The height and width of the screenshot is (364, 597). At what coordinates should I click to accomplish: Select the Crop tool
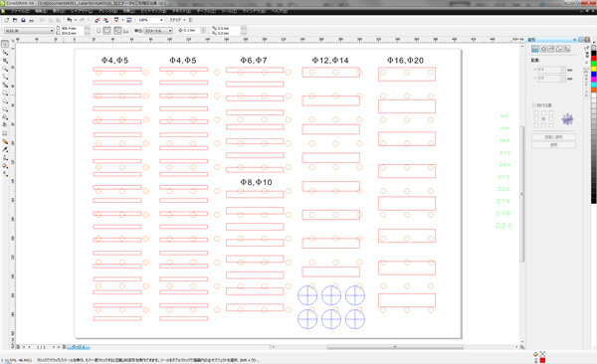pos(5,61)
